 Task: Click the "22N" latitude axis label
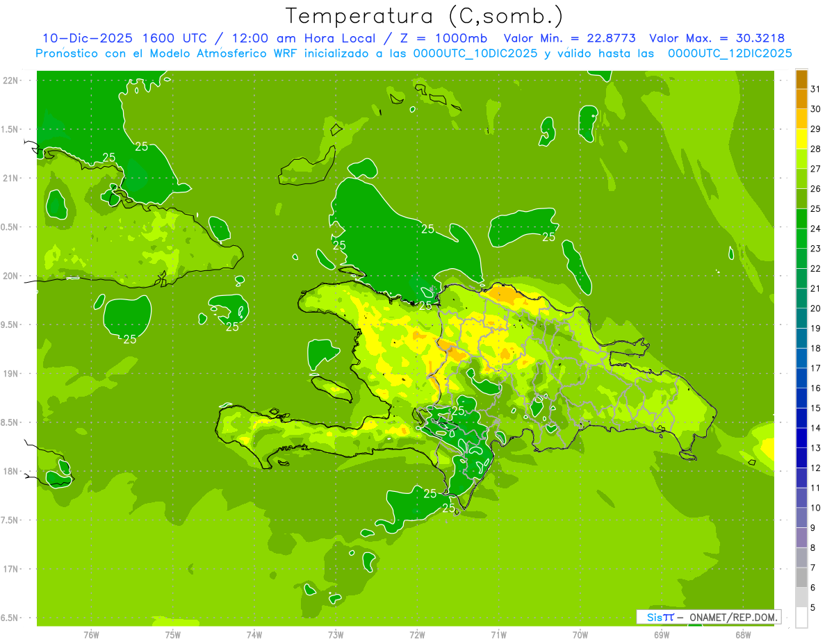point(11,80)
